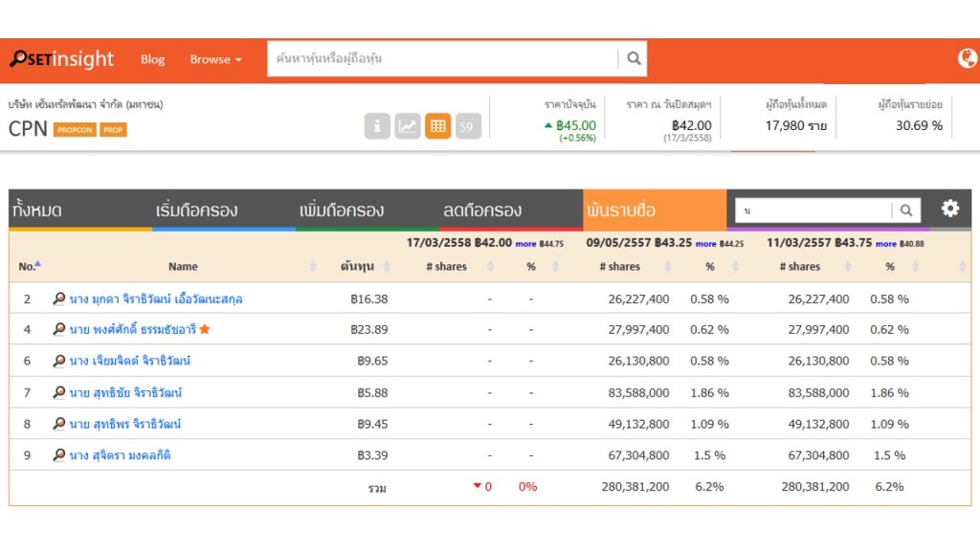Image resolution: width=980 pixels, height=551 pixels.
Task: Click magnifier icon on row number 9
Action: (58, 454)
